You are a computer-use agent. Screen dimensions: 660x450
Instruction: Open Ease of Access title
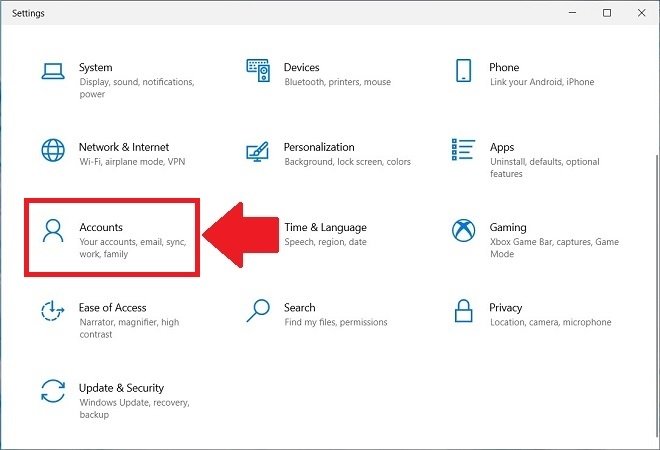pyautogui.click(x=112, y=308)
